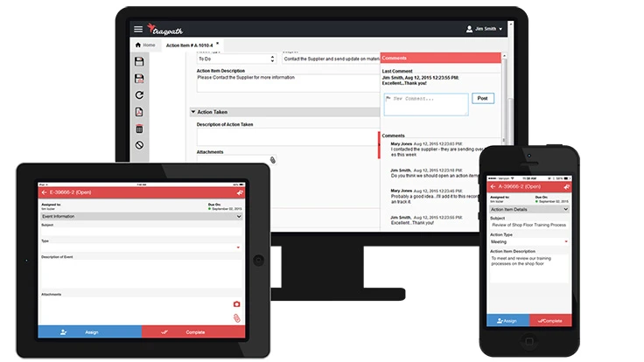Select the Action Item # A-1010-4 tab
The image size is (644, 362).
click(190, 45)
